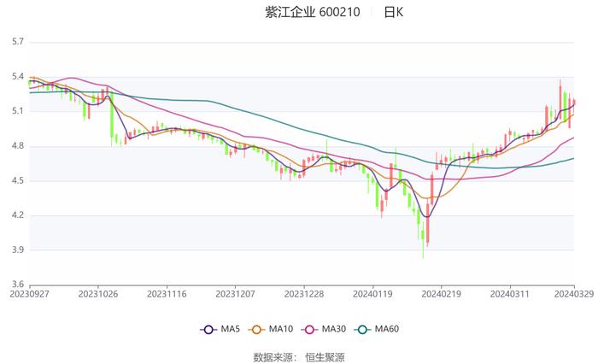Viewport: 598px width, 364px height.
Task: Click the chart title 紫江企业 600210
Action: (x=312, y=12)
